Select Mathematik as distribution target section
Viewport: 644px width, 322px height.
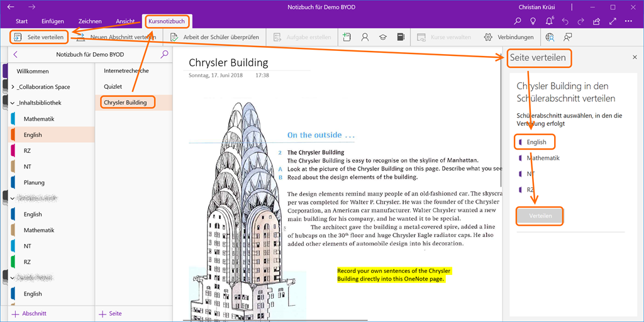(543, 158)
